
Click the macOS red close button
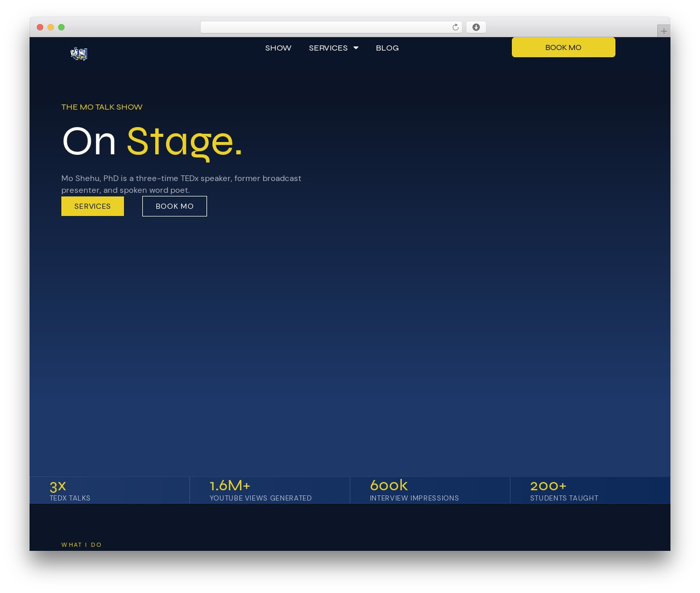[x=40, y=27]
